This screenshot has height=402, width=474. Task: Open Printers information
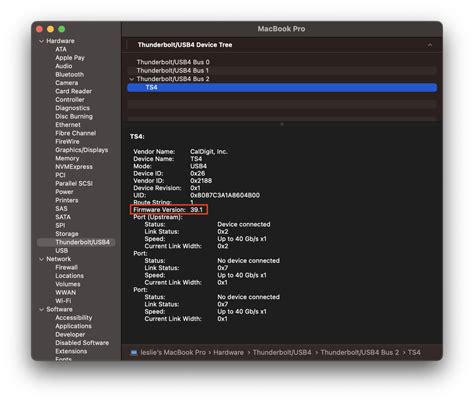[67, 200]
